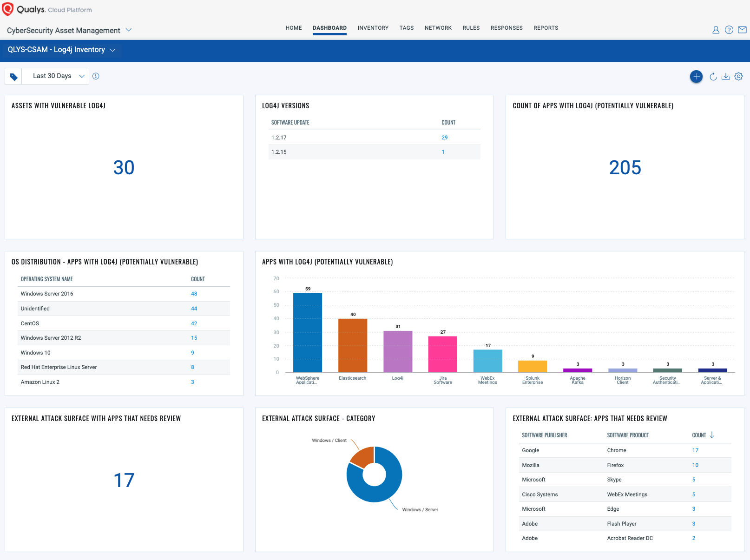Screen dimensions: 750x560
Task: Open count 5 for Microsoft Skype
Action: [x=694, y=480]
